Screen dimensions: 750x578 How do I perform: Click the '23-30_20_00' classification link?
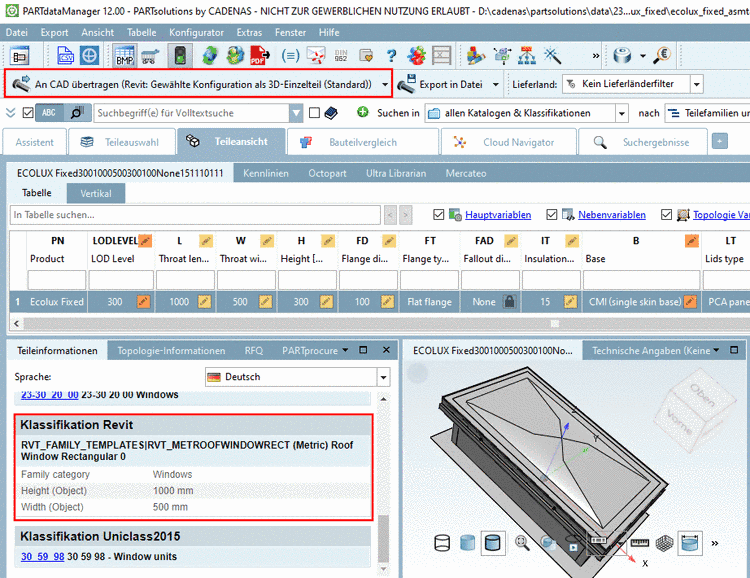(x=50, y=395)
